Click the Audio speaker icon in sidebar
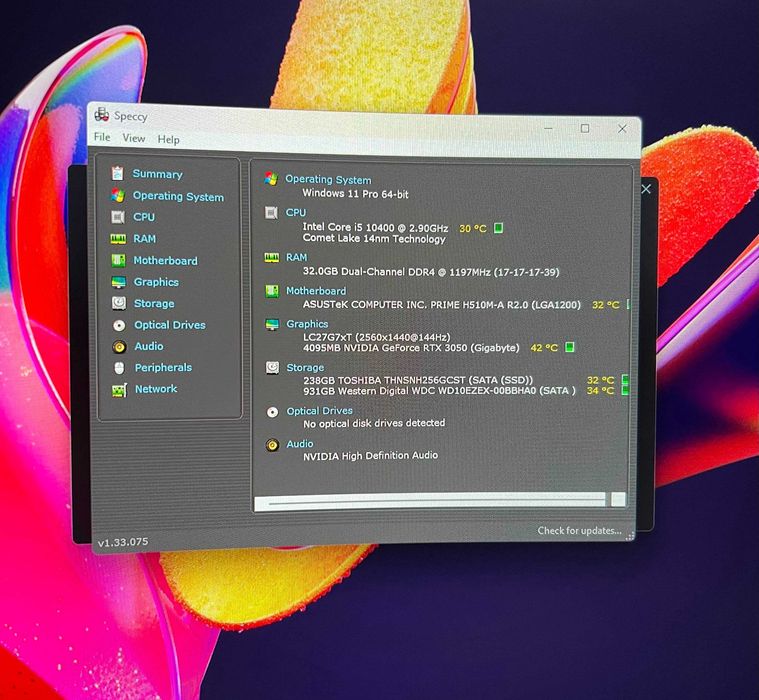 click(x=119, y=347)
